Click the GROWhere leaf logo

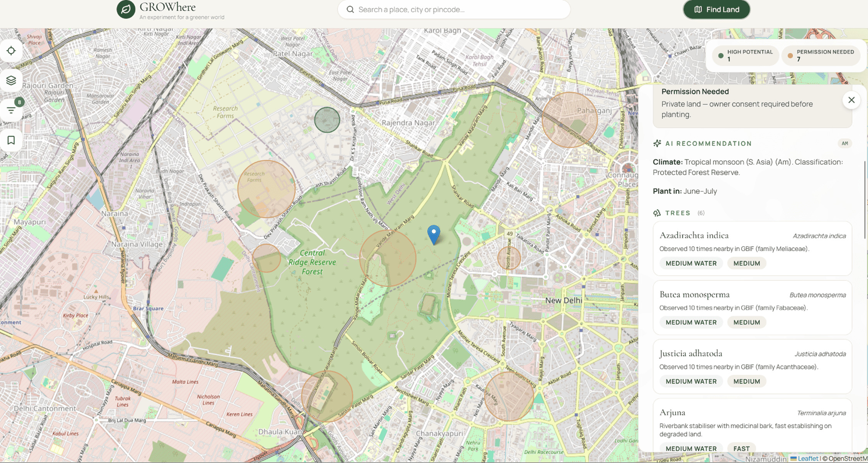coord(126,10)
